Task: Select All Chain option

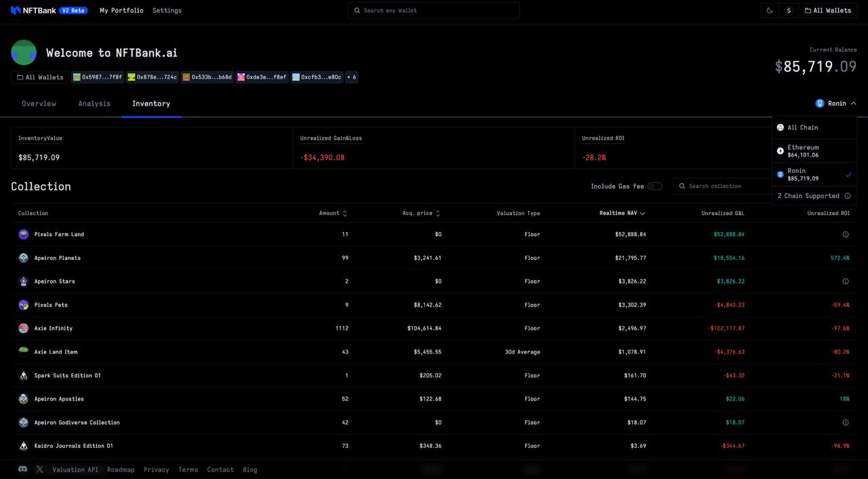Action: [814, 128]
